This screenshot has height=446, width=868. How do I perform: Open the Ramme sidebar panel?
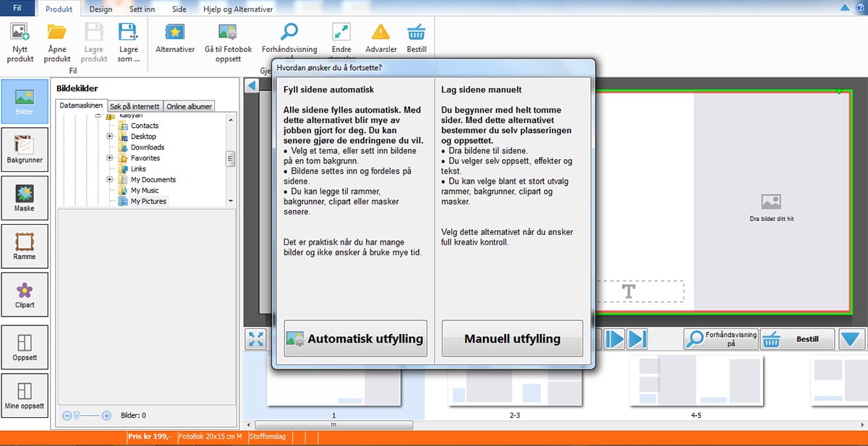click(x=25, y=246)
